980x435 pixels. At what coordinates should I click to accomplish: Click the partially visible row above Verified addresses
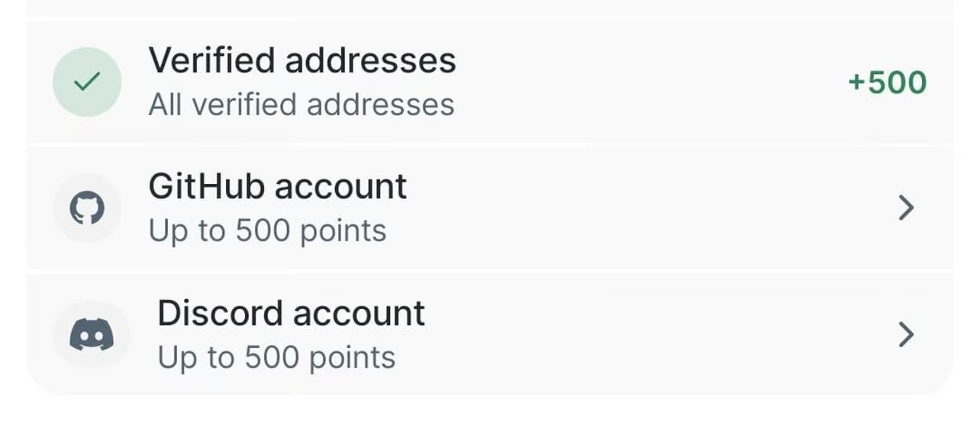point(488,7)
